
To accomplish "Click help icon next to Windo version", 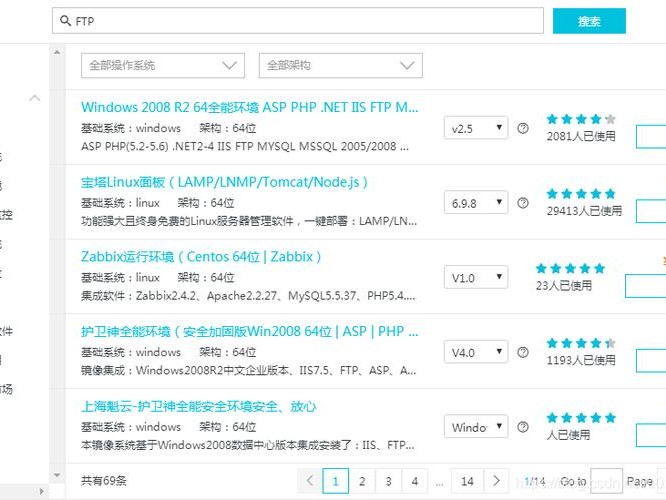I will tap(523, 427).
